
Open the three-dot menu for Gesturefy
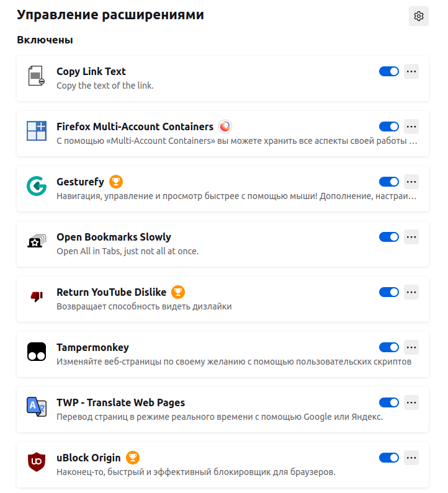click(x=411, y=182)
